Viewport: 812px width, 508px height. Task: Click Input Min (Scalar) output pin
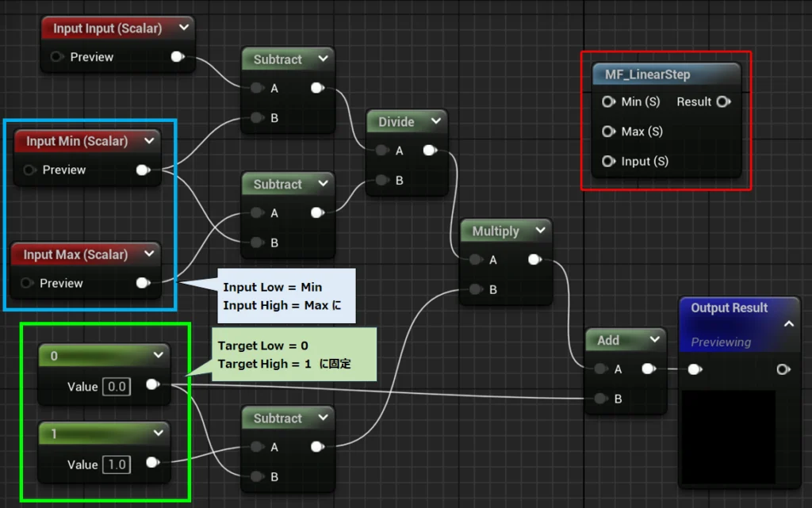coord(144,170)
